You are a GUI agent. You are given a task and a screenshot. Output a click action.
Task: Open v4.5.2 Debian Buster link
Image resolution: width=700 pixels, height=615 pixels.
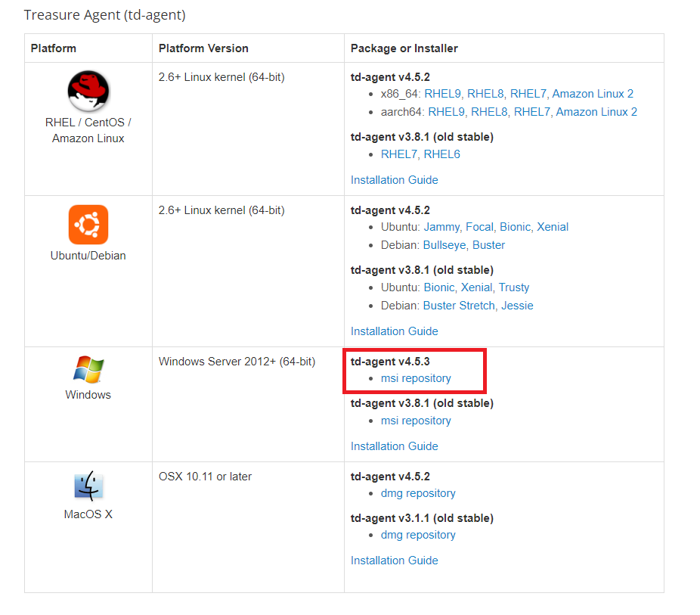(488, 245)
